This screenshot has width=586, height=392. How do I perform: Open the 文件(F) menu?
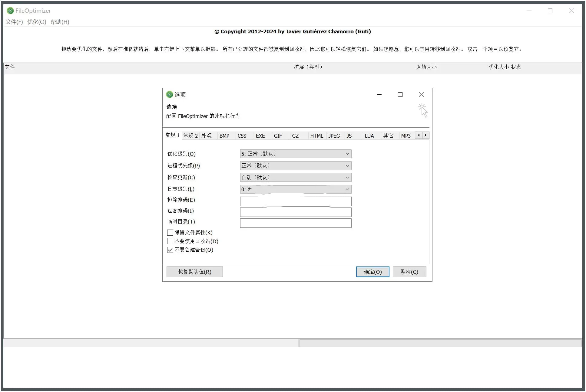14,22
